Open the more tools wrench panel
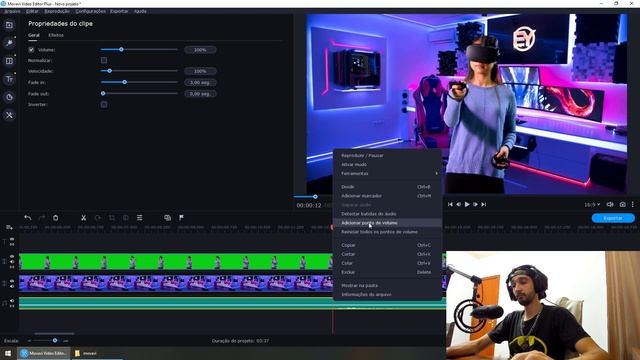 point(9,115)
